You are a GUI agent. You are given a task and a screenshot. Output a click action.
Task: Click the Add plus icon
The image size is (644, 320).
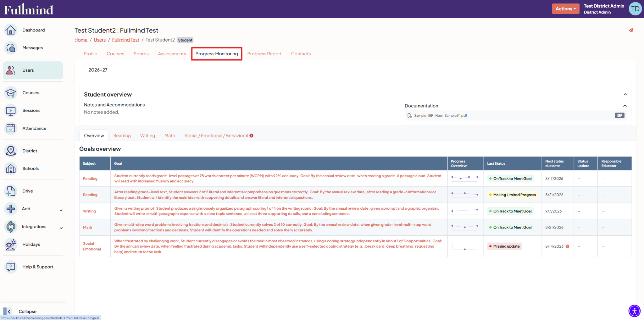click(x=11, y=209)
